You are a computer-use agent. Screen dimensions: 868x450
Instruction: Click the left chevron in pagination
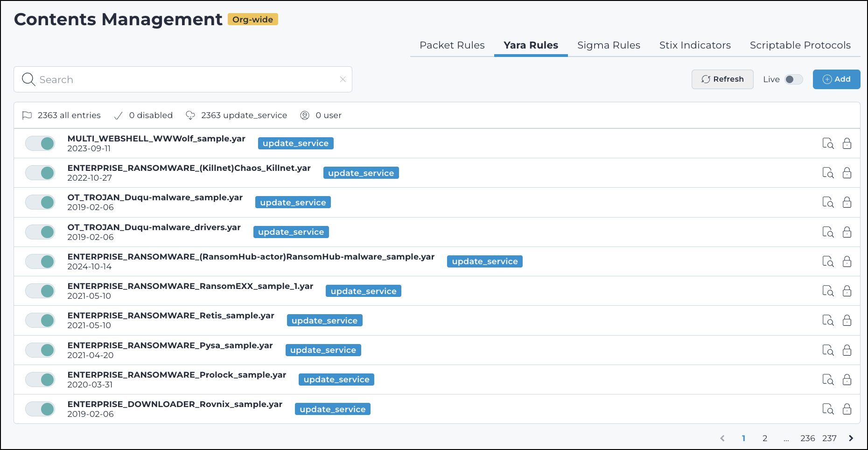click(722, 438)
